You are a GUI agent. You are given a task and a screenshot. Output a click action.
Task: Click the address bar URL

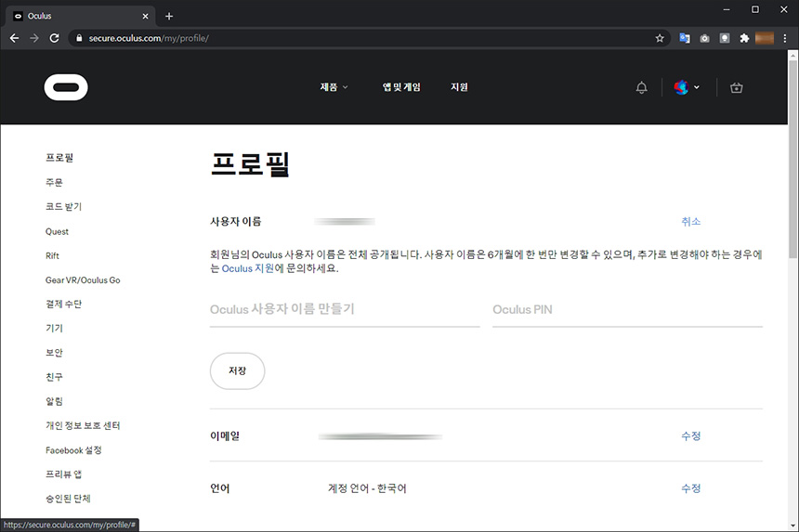(149, 38)
